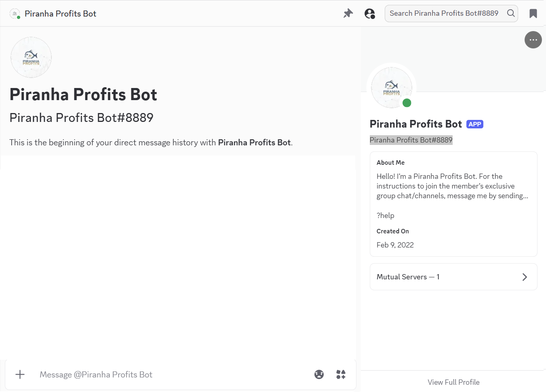Expand Mutual Servers with the chevron

tap(525, 277)
